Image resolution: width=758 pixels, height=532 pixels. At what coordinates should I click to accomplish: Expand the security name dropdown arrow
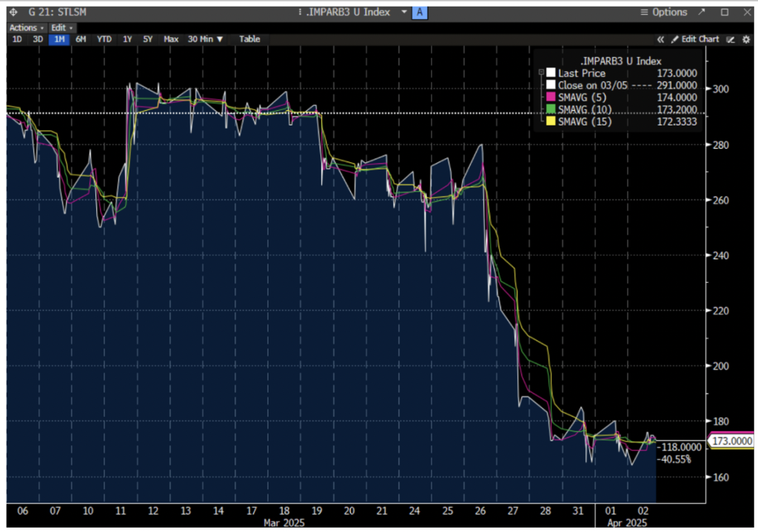403,13
